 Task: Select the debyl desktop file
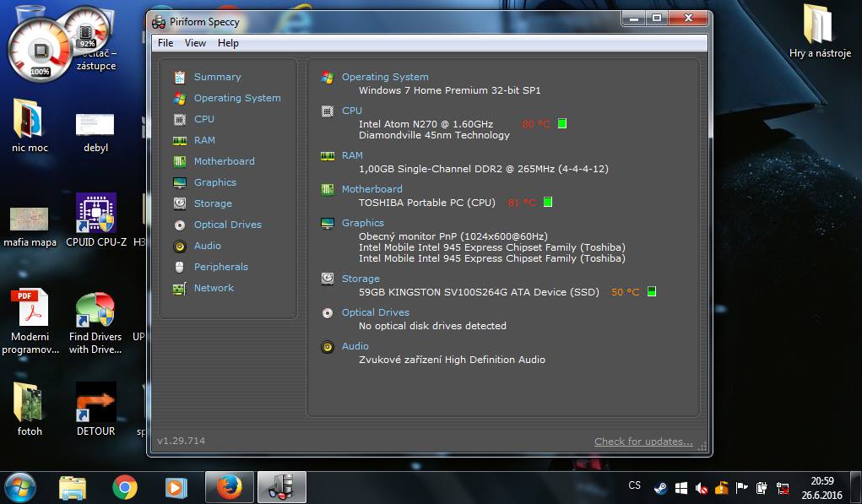(x=95, y=132)
